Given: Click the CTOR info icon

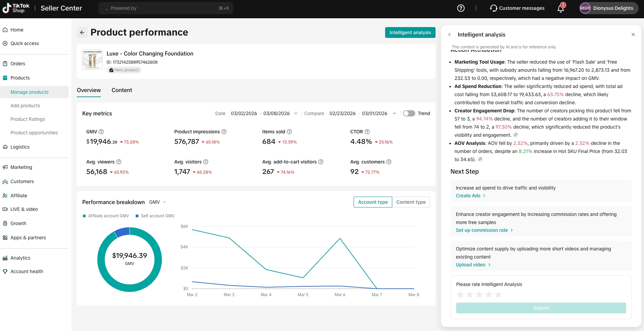Looking at the screenshot, I should click(x=367, y=132).
